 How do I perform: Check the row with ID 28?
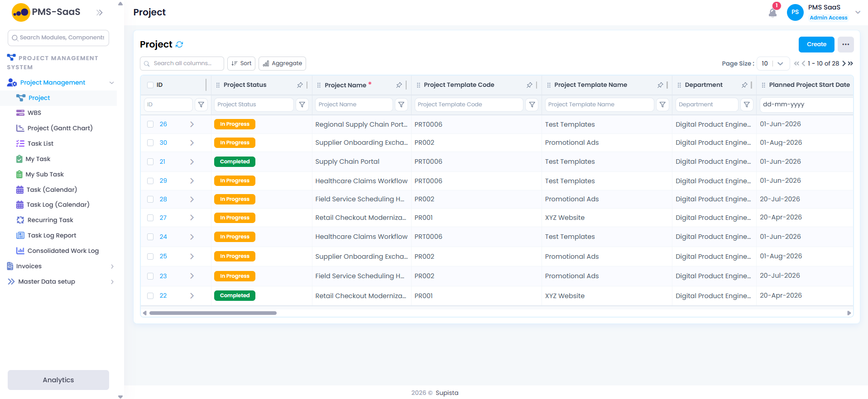(150, 199)
